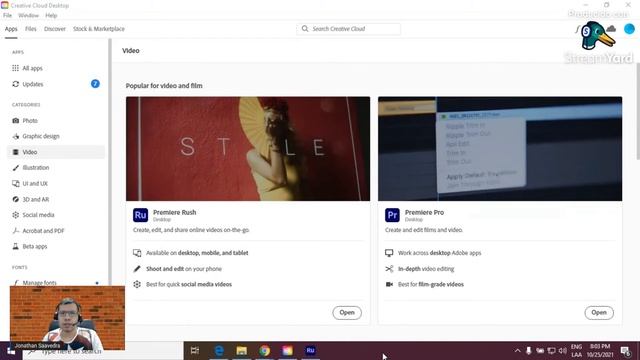The image size is (640, 360).
Task: Select the Social media icon
Action: coord(16,215)
